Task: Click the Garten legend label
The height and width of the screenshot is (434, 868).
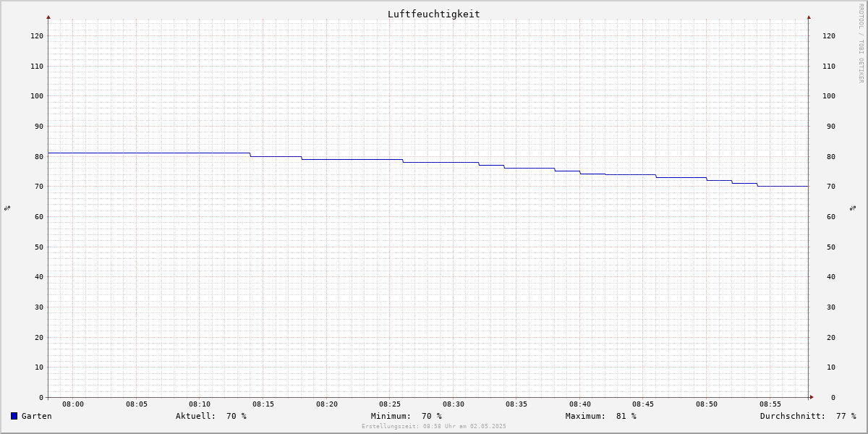Action: pos(37,416)
